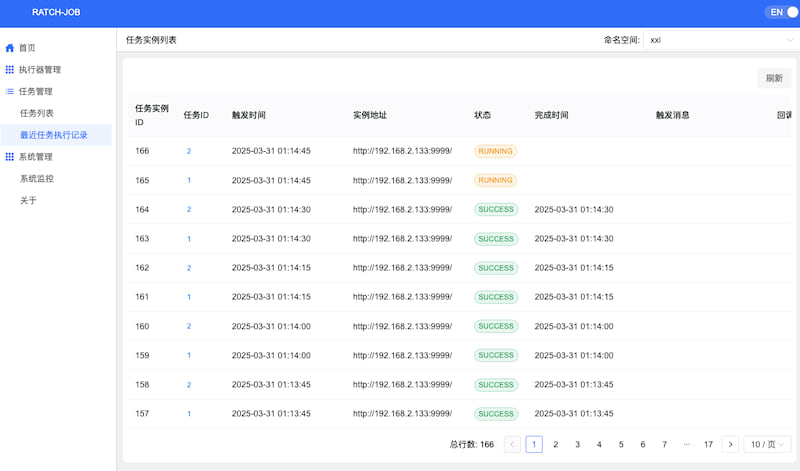This screenshot has height=471, width=800.
Task: Open task ID link 1 in row 165
Action: 189,180
